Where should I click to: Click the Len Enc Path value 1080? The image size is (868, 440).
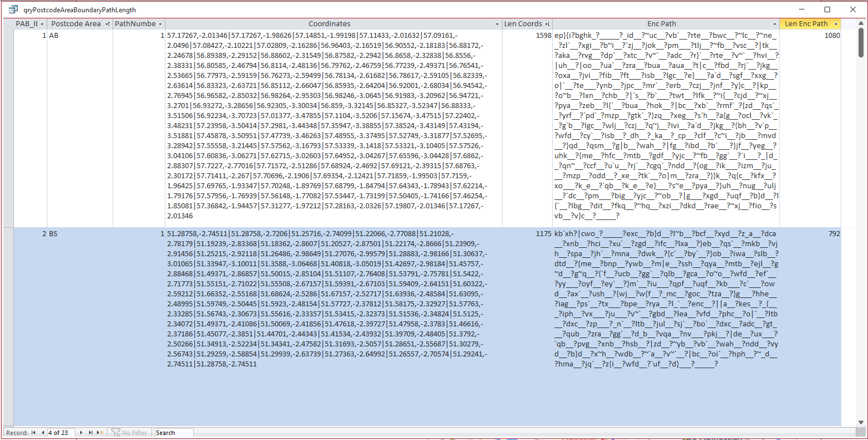click(832, 35)
